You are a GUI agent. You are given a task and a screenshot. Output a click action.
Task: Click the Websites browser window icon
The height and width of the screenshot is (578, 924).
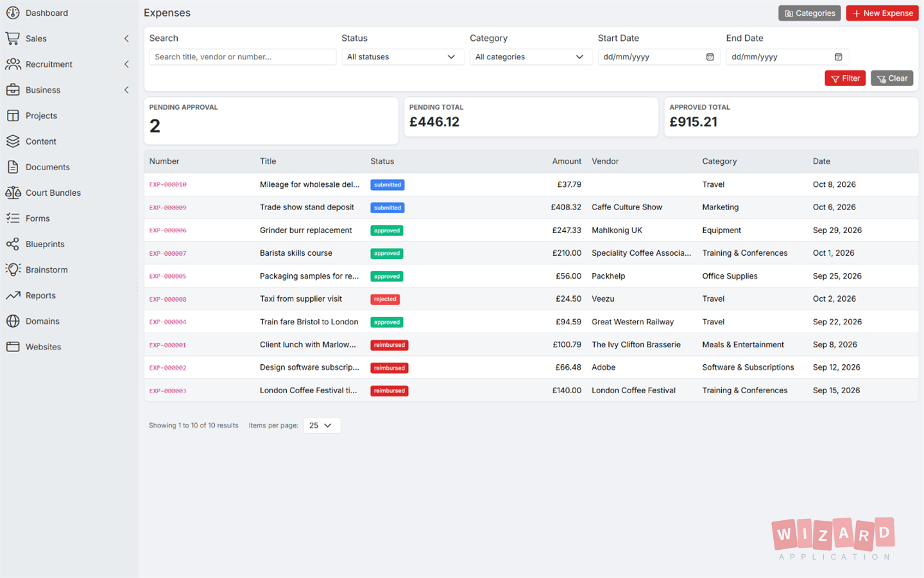(13, 347)
